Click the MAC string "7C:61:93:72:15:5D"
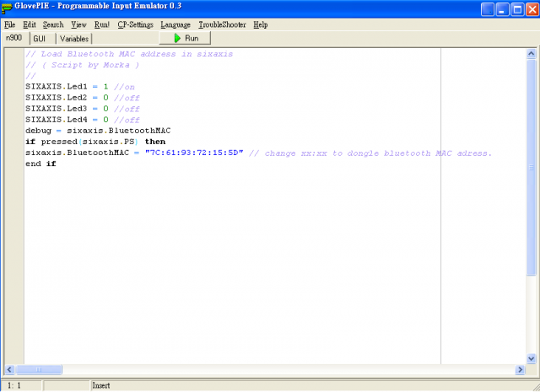The height and width of the screenshot is (392, 540). click(x=194, y=153)
